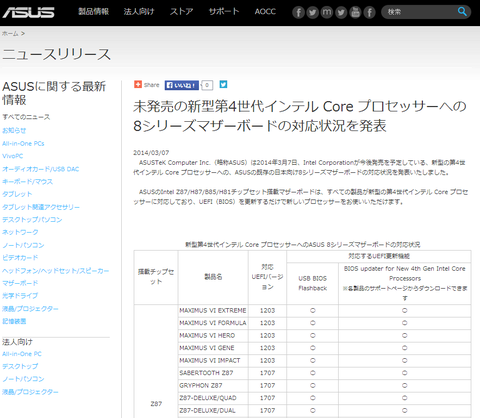The height and width of the screenshot is (418, 480).
Task: Click the Facebook icon next to the search box
Action: [x=369, y=13]
